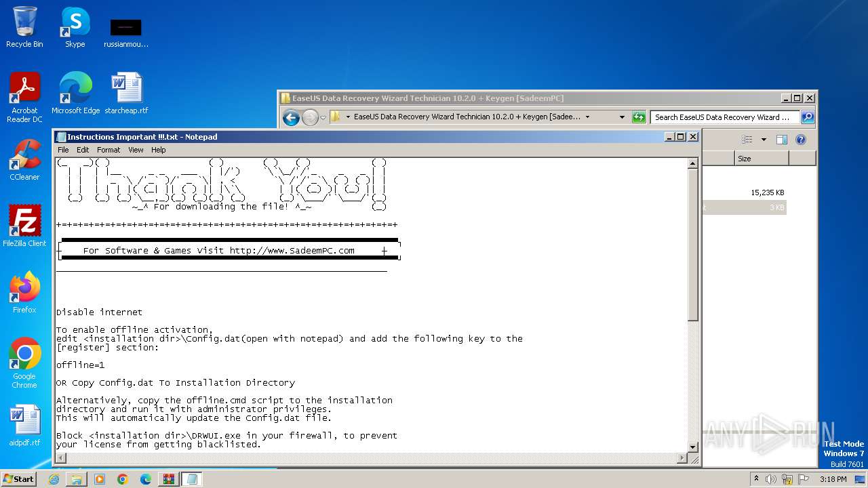Click the 3:18 PM taskbar clock
The width and height of the screenshot is (868, 488).
tap(833, 479)
